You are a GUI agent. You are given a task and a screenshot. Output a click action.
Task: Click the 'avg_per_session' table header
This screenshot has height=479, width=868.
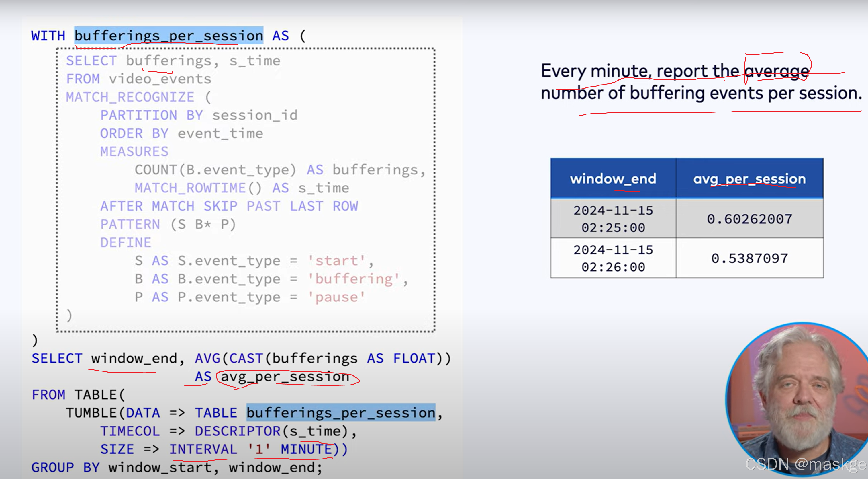[x=749, y=178]
